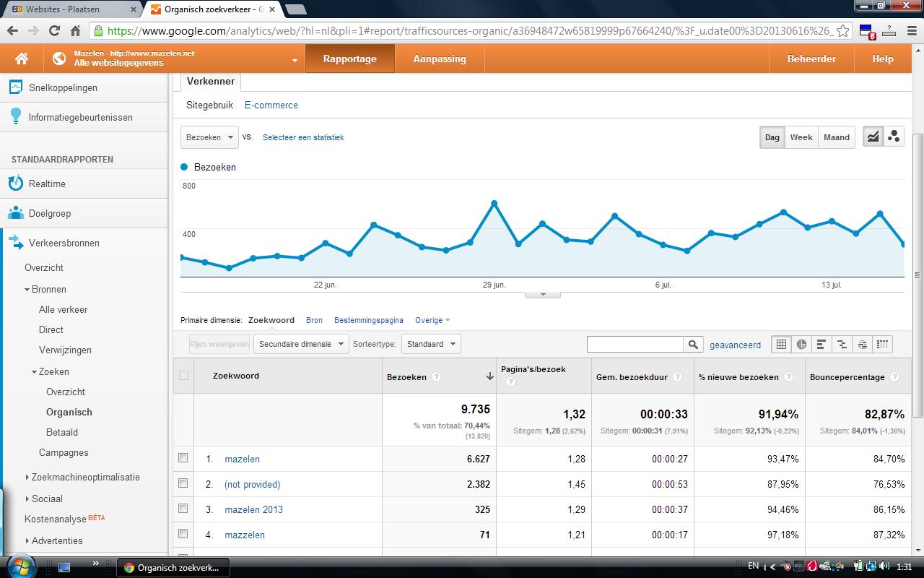Open the Rapportage tab

[350, 59]
